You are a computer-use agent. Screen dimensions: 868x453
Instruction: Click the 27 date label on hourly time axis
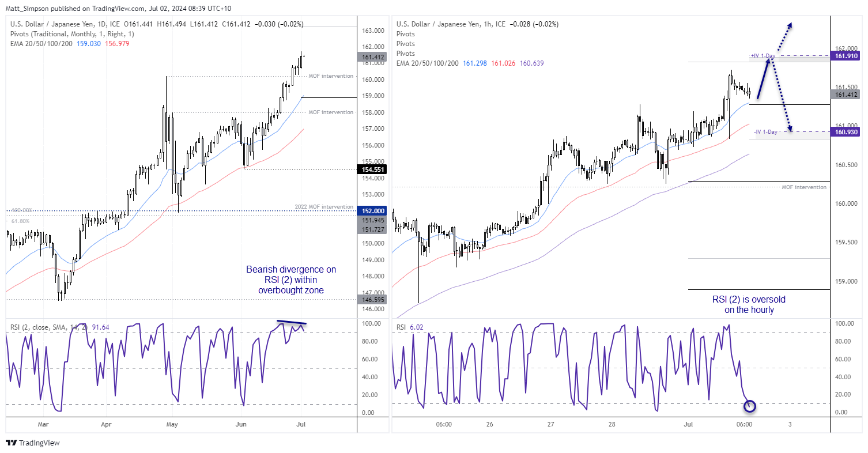550,424
